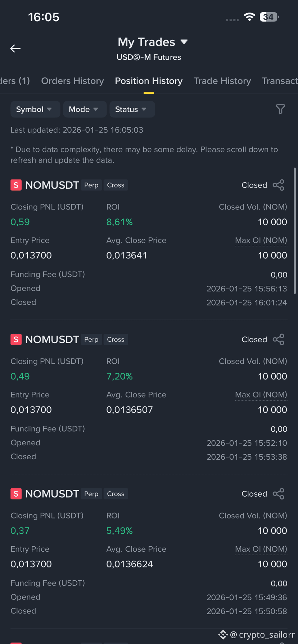Tap the Max OI (NOM) label in second position
Screen dimensions: 298x644
tap(261, 395)
